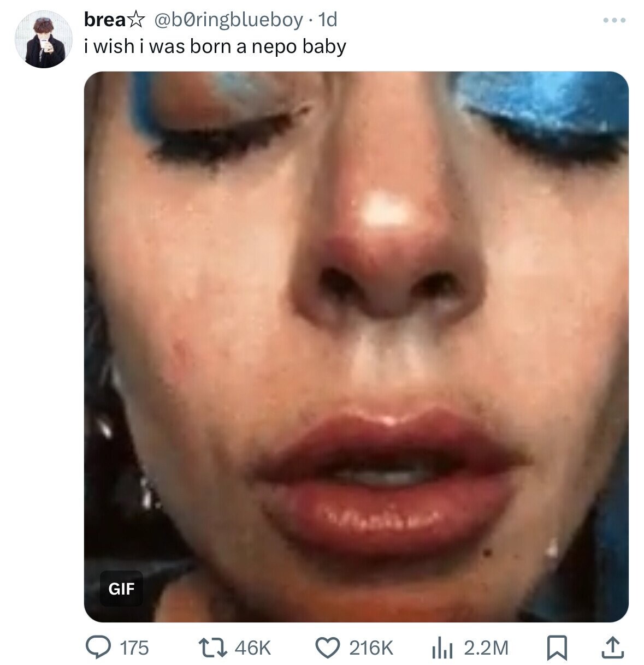Click the 175 replies count
Image resolution: width=644 pixels, height=665 pixels.
pyautogui.click(x=134, y=648)
